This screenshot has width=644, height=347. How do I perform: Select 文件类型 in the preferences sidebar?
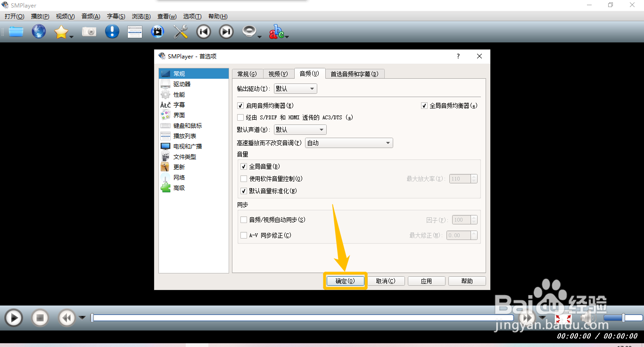(194, 157)
